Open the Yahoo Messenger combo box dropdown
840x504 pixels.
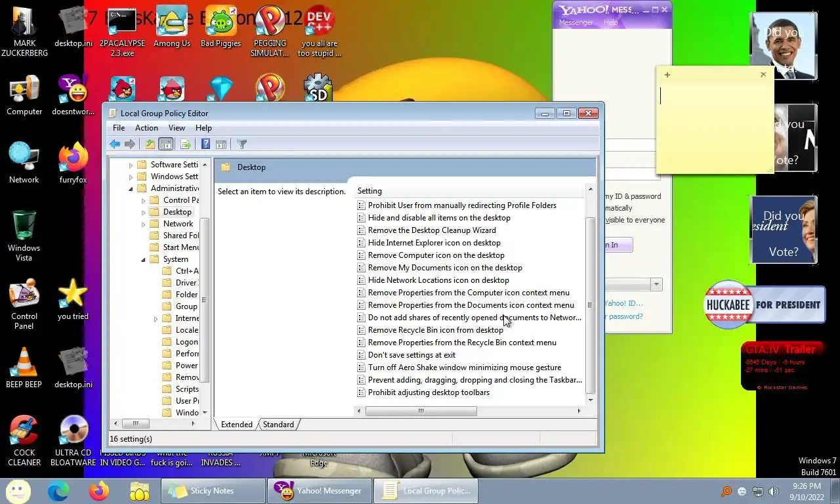(656, 284)
